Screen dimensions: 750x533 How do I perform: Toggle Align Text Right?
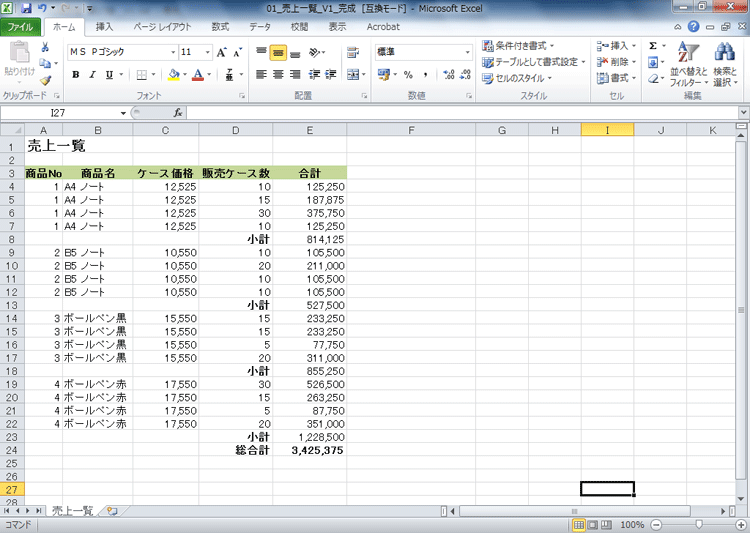click(x=296, y=74)
